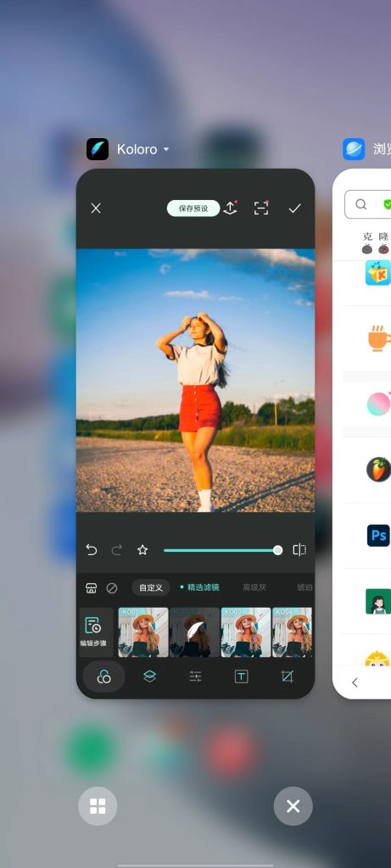
Task: Choose the KO02 filter thumbnail
Action: [x=194, y=632]
